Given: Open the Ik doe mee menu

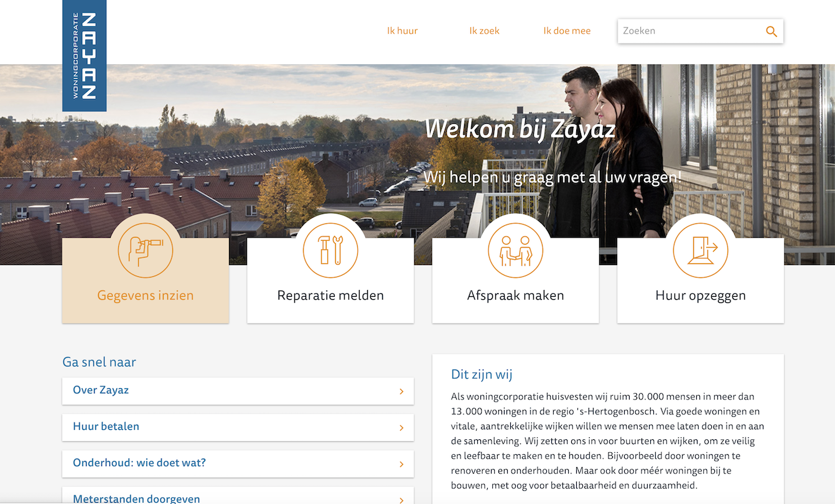Looking at the screenshot, I should pyautogui.click(x=567, y=30).
